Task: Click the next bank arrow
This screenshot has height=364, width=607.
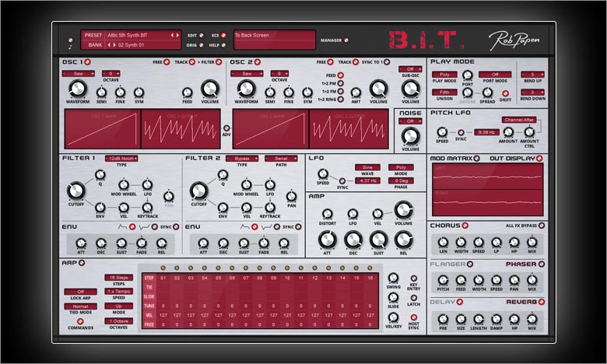Action: (x=114, y=45)
